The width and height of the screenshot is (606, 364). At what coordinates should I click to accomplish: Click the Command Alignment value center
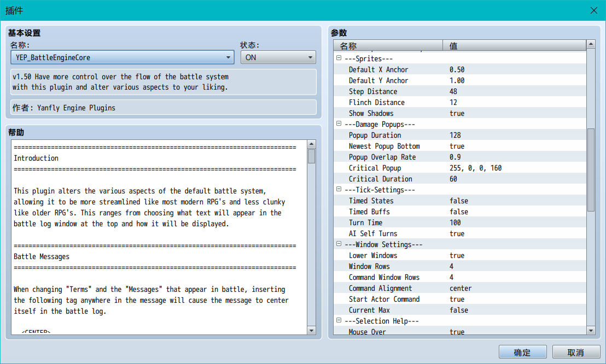(x=461, y=288)
